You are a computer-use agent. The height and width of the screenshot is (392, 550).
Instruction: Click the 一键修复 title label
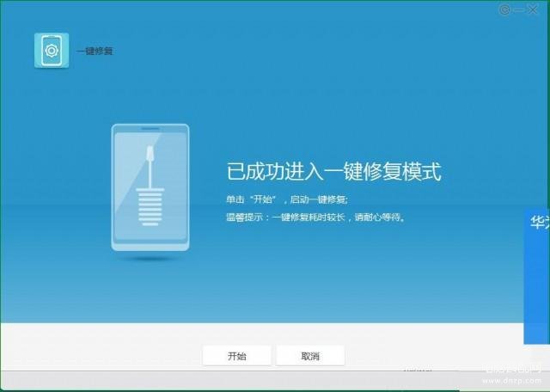click(x=95, y=52)
